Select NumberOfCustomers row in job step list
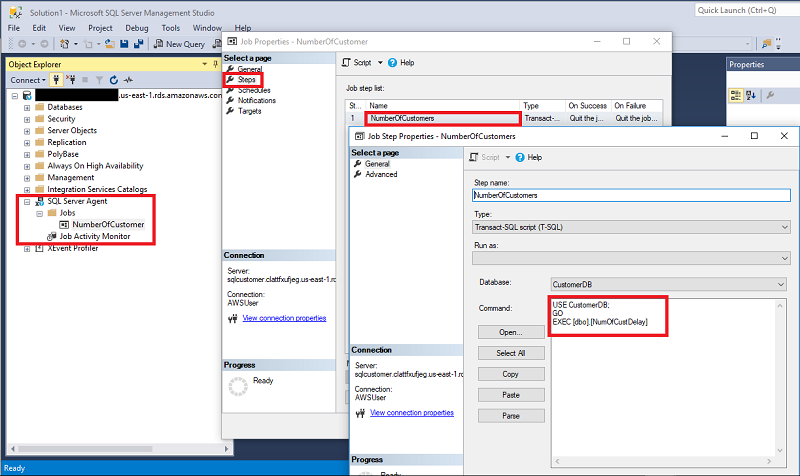 (504, 118)
